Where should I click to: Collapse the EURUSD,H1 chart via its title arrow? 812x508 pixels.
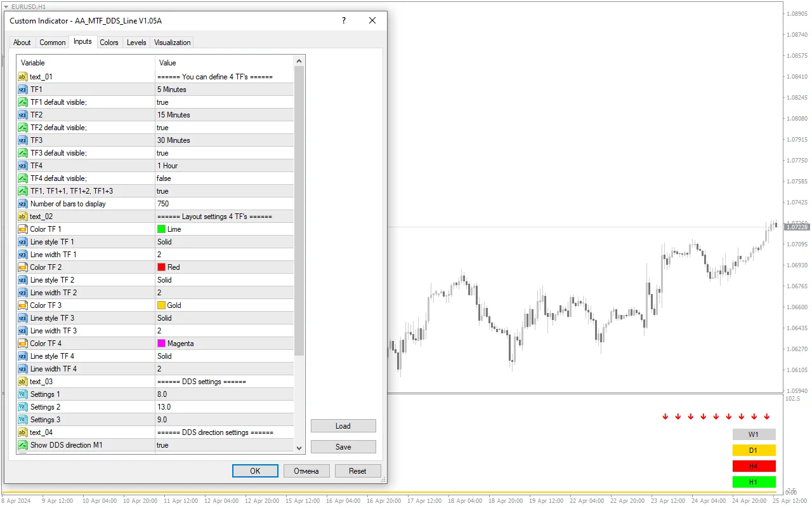coord(6,6)
